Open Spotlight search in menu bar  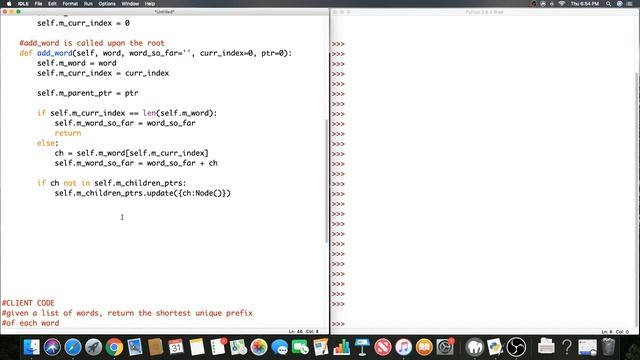click(x=608, y=4)
